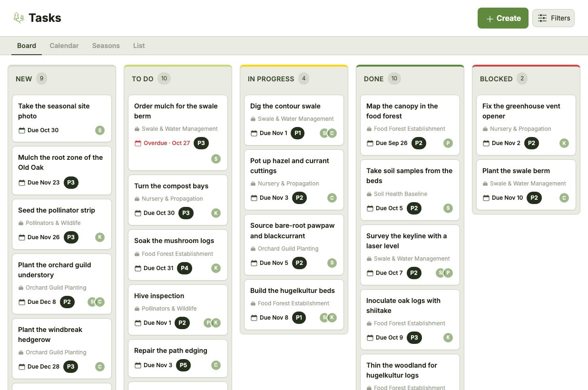Switch to the Calendar tab
This screenshot has height=390, width=588.
click(64, 46)
